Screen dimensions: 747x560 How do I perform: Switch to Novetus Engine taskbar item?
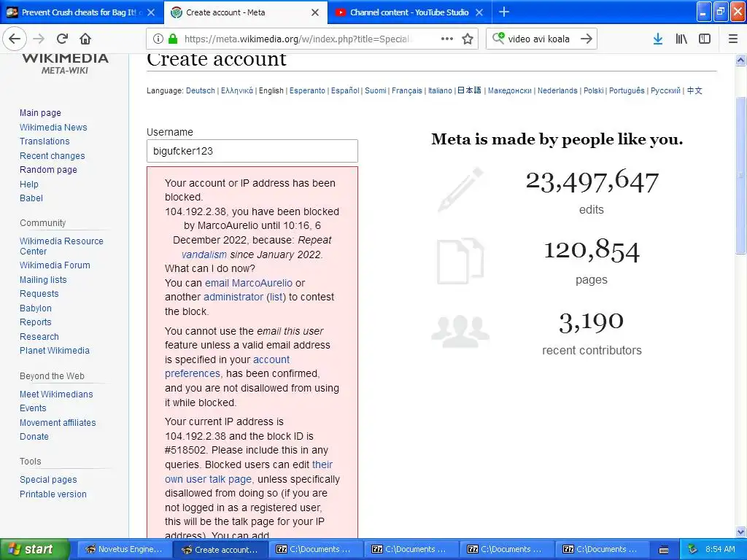pyautogui.click(x=123, y=549)
